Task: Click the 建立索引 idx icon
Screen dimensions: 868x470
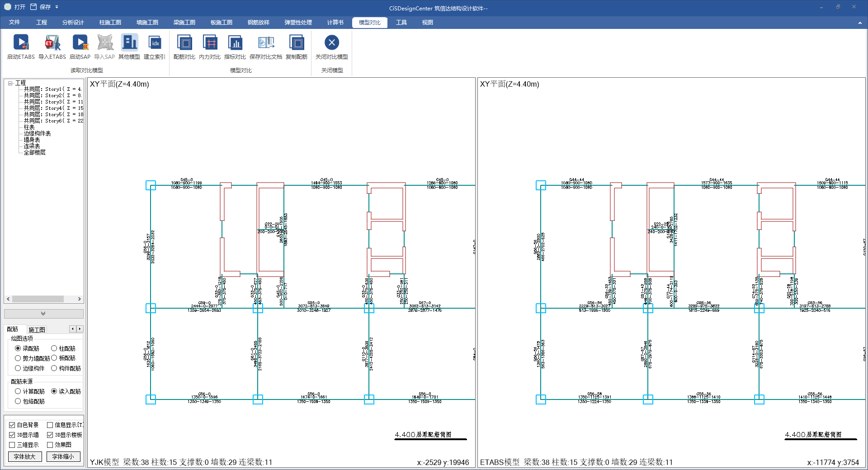Action: coord(155,43)
